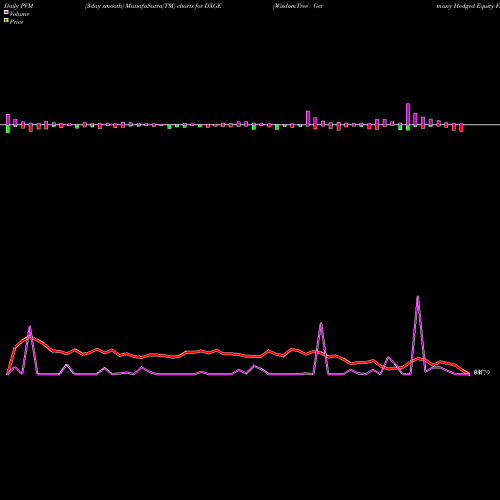Click the 'WisdomTree Ger' title text
Viewport: 500px width, 500px height.
(x=298, y=6)
